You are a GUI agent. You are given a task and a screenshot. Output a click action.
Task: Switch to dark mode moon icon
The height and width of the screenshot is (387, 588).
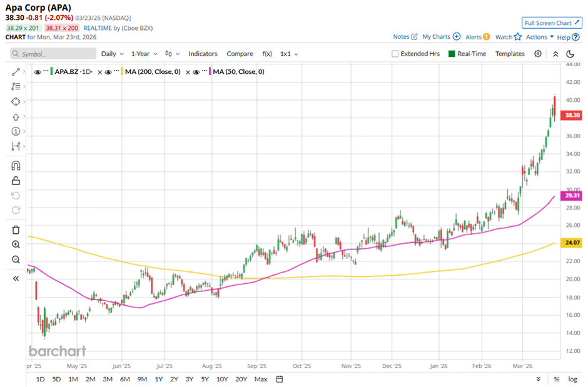coord(569,54)
